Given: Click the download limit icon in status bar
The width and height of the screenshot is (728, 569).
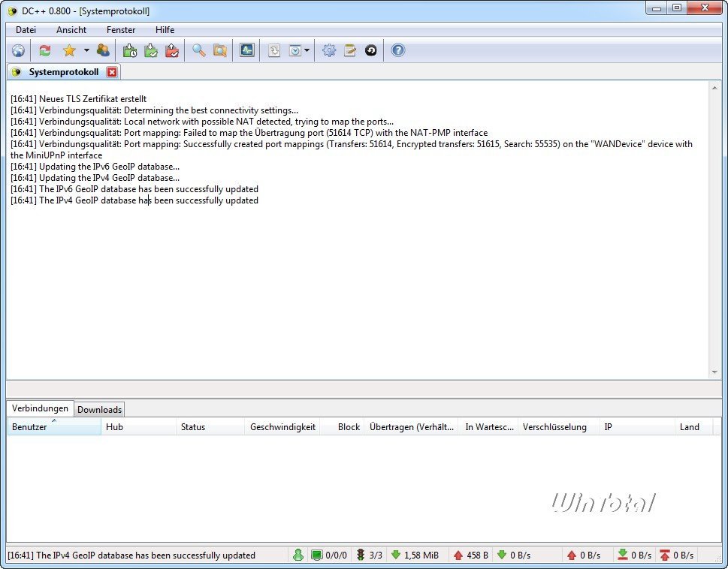Looking at the screenshot, I should (623, 555).
